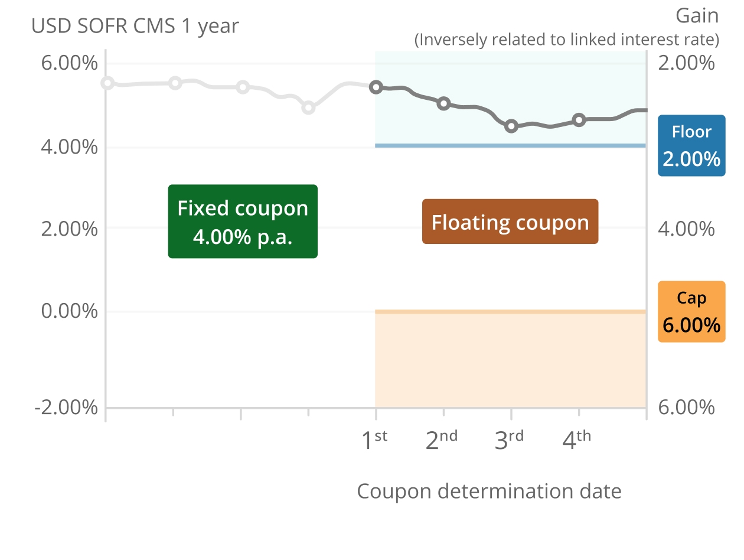Click the 3rd axis tick label
The image size is (744, 560).
coord(510,439)
